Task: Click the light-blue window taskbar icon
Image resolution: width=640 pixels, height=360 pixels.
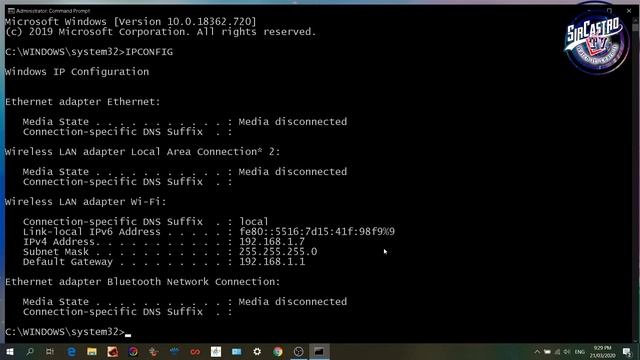Action: tap(237, 351)
